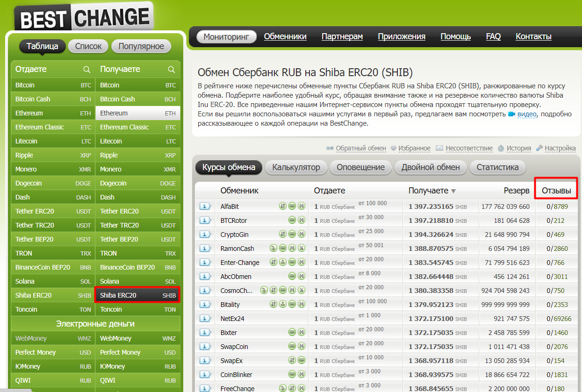Click the curved-arrow badge in RamonCash row
Viewport: 582px width, 392px height.
(273, 249)
